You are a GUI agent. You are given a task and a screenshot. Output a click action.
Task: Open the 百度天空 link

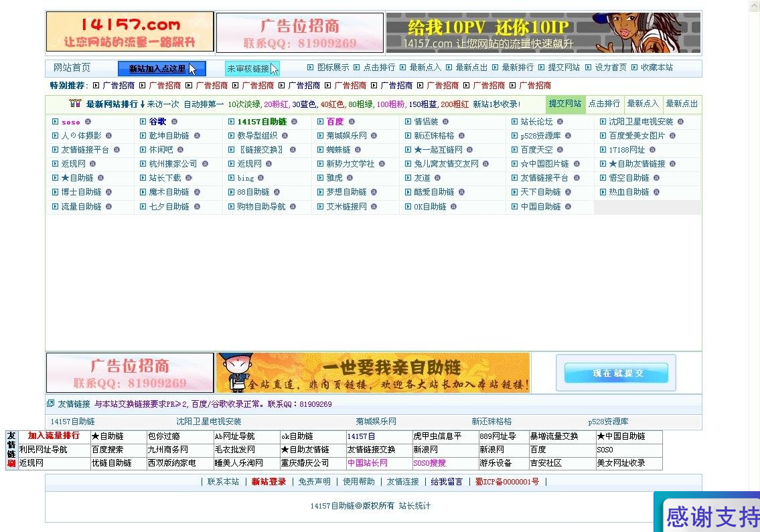[x=536, y=150]
